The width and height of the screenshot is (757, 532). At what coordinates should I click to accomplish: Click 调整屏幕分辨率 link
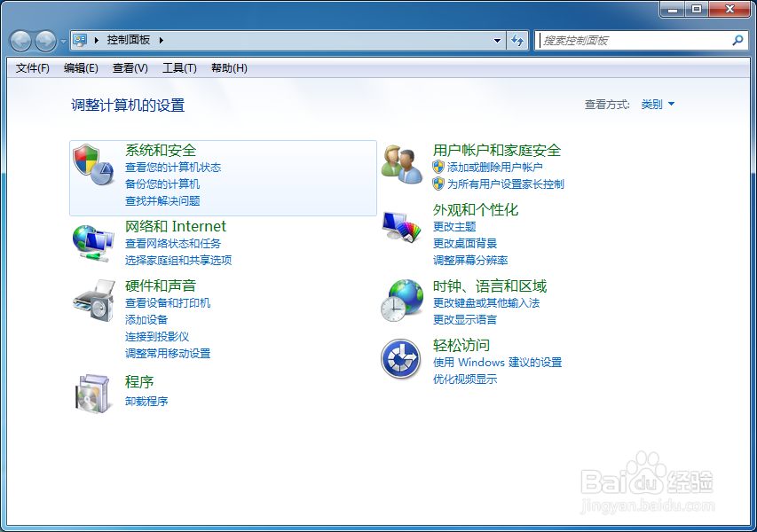point(470,260)
